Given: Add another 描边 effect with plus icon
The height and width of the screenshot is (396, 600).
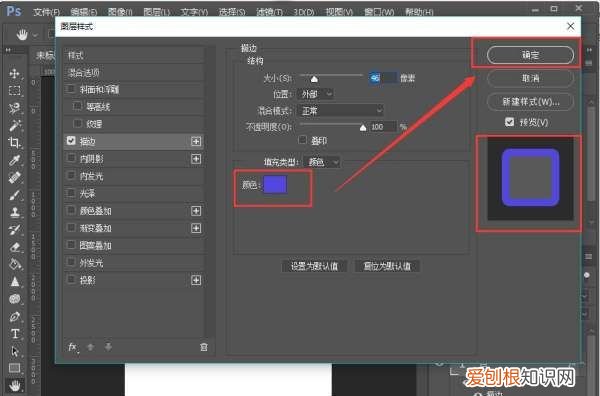Looking at the screenshot, I should click(196, 142).
